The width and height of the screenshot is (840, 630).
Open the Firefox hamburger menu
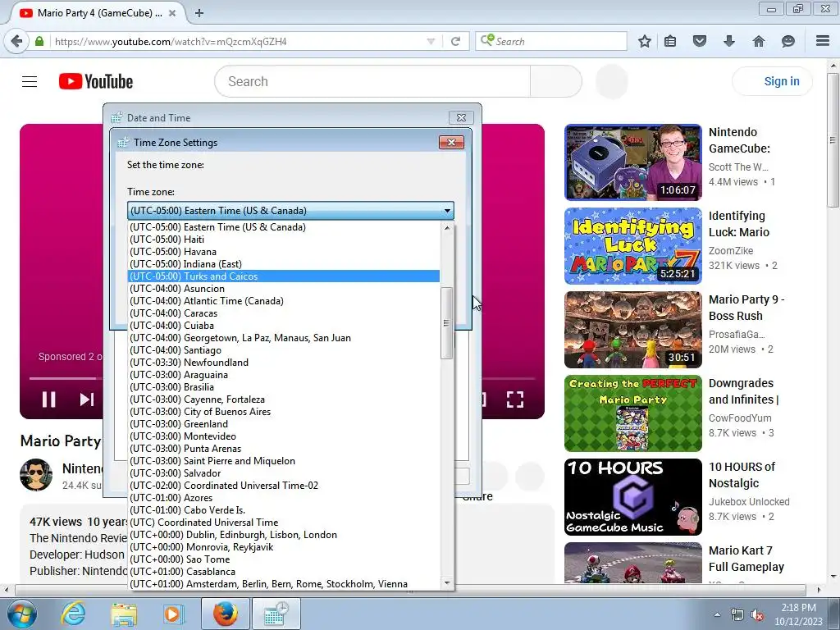(823, 41)
